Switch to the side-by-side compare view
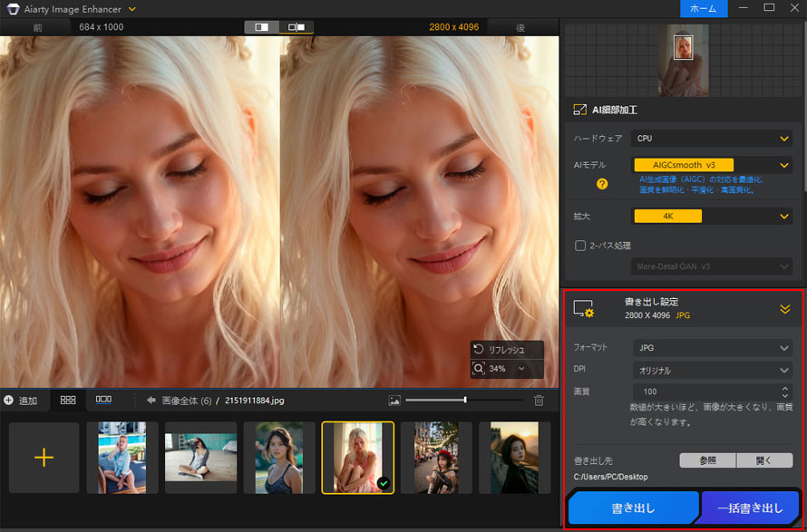 coord(297,27)
